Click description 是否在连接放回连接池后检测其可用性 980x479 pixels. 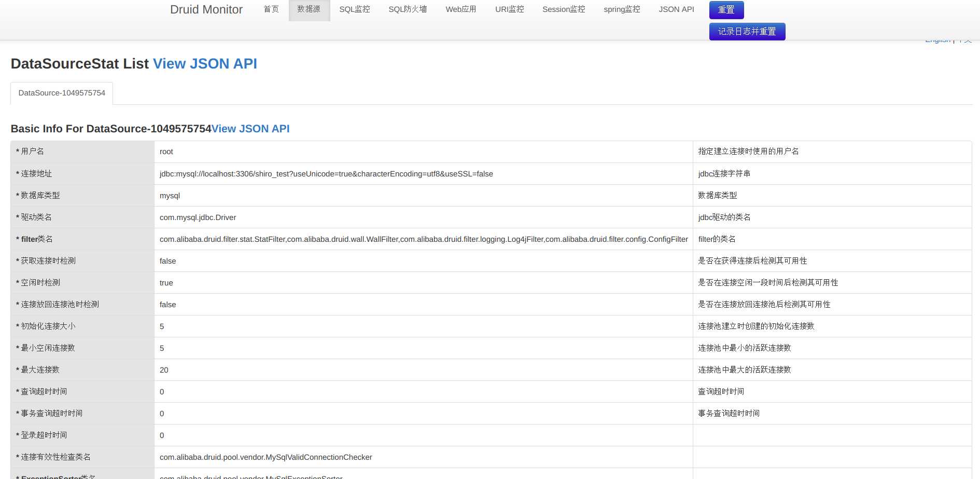(764, 305)
